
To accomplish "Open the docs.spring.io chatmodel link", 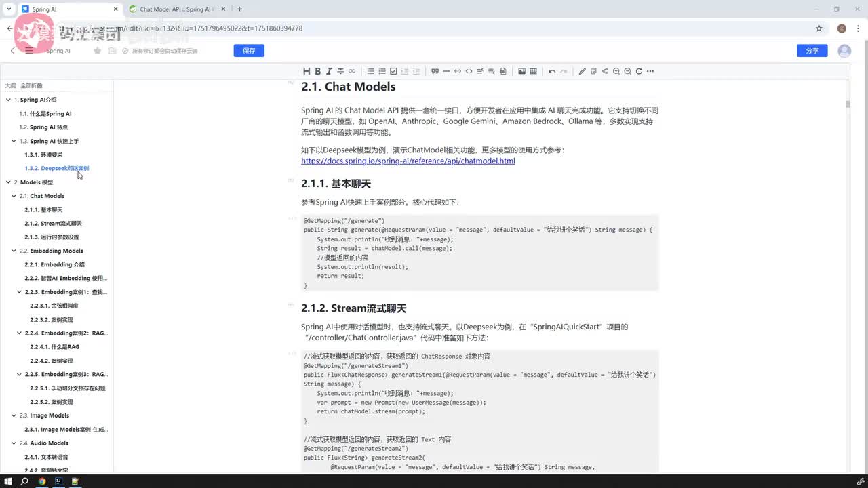I will click(408, 161).
